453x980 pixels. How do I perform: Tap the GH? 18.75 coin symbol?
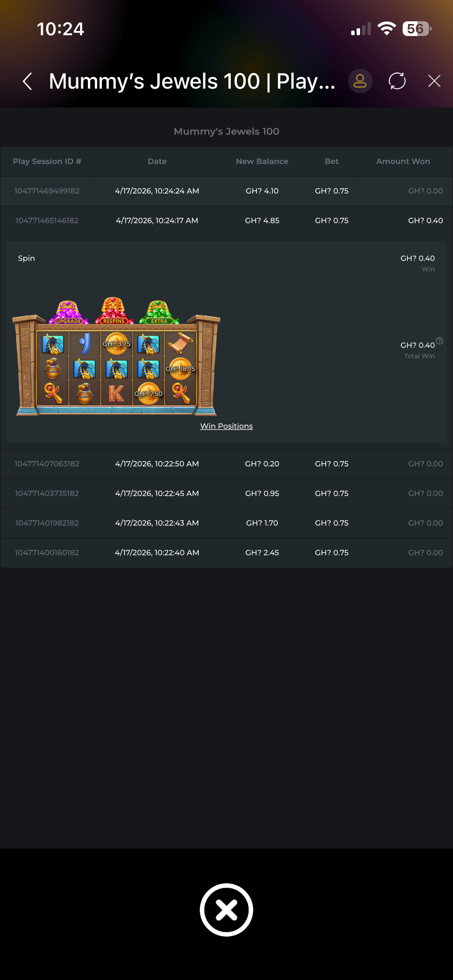point(180,369)
